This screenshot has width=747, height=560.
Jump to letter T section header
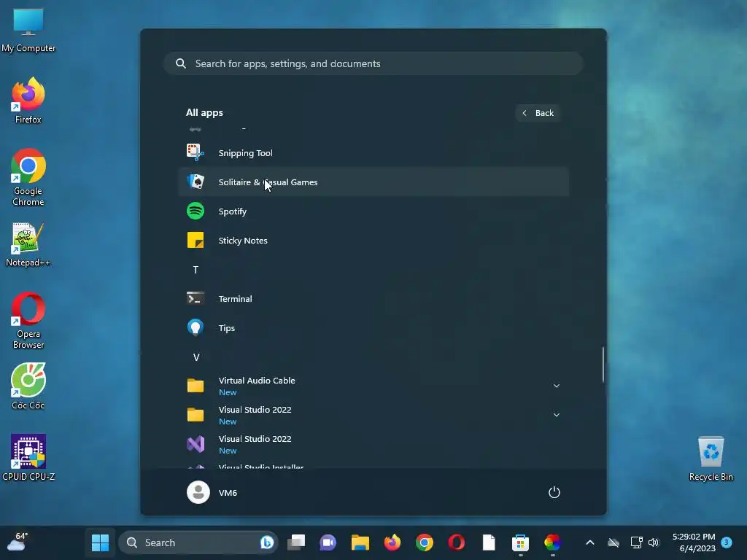point(196,270)
